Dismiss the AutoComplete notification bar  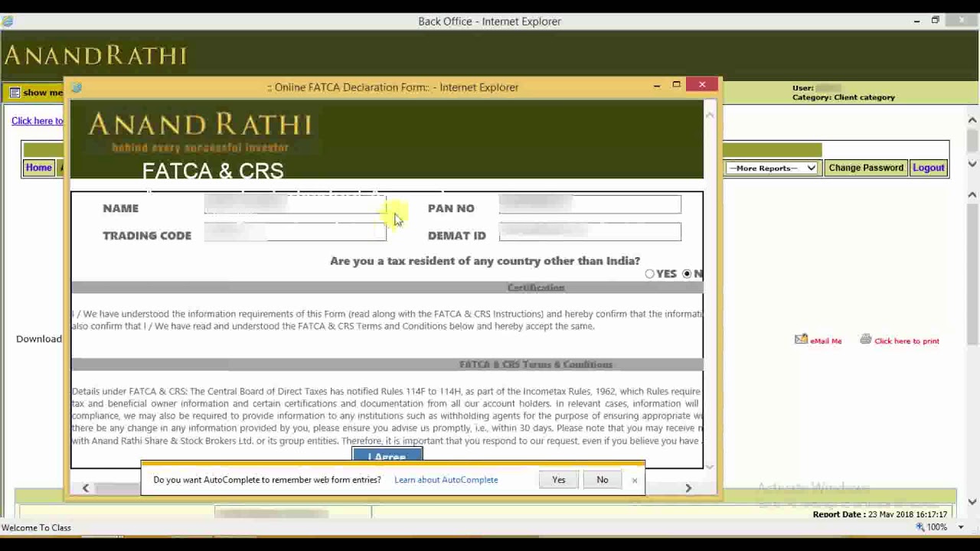pyautogui.click(x=635, y=480)
